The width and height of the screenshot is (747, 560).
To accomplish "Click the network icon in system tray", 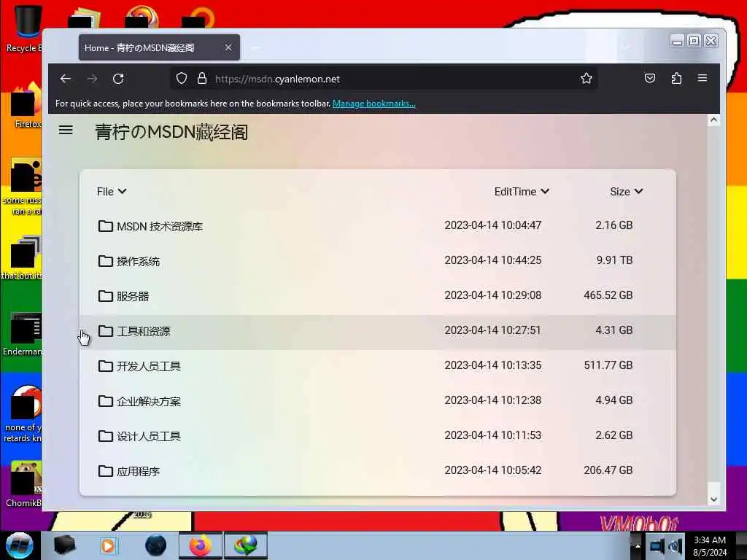I will click(x=657, y=546).
